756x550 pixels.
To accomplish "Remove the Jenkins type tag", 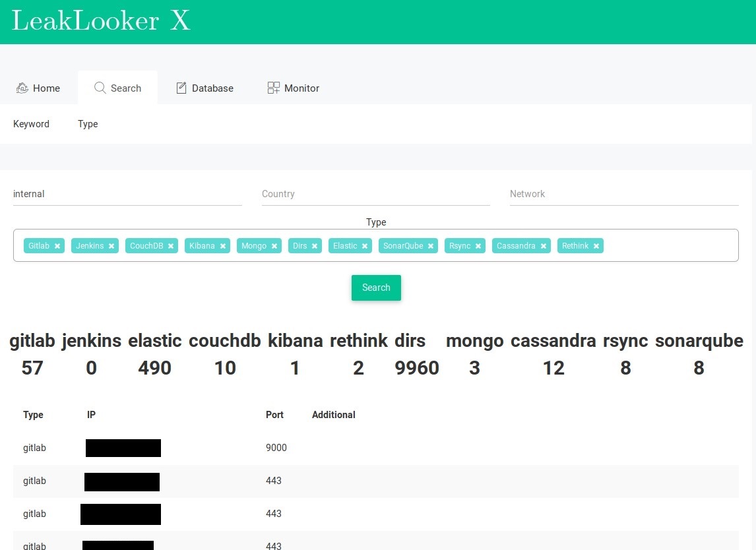I will coord(111,246).
